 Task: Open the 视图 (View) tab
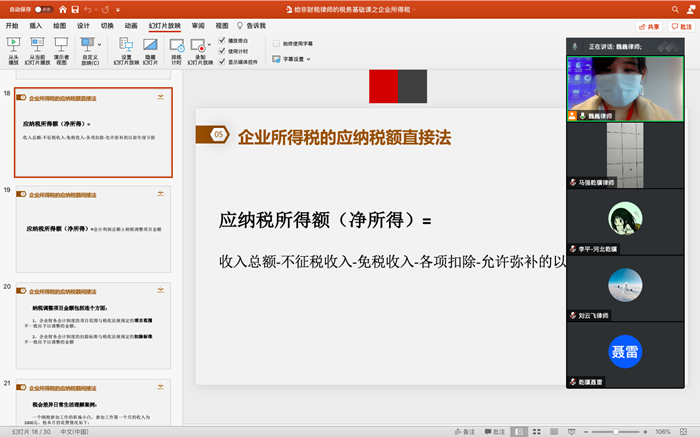pyautogui.click(x=222, y=26)
